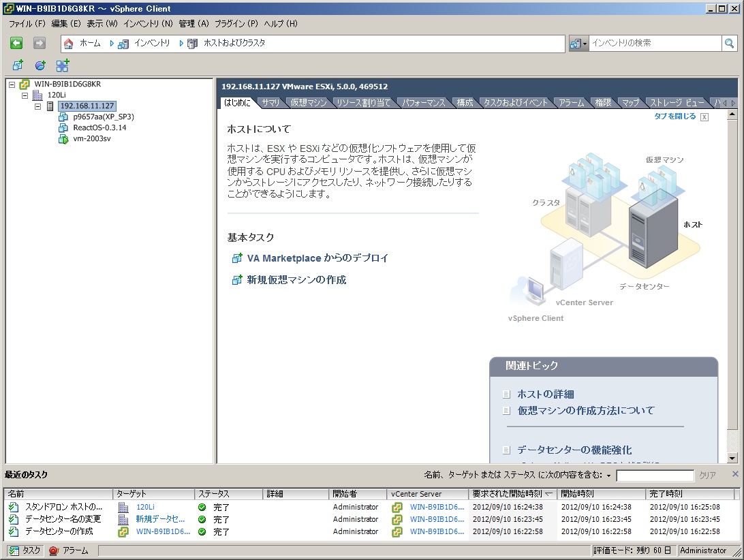This screenshot has width=744, height=560.
Task: Click target icon of データセンターの作成 task row
Action: click(x=123, y=532)
